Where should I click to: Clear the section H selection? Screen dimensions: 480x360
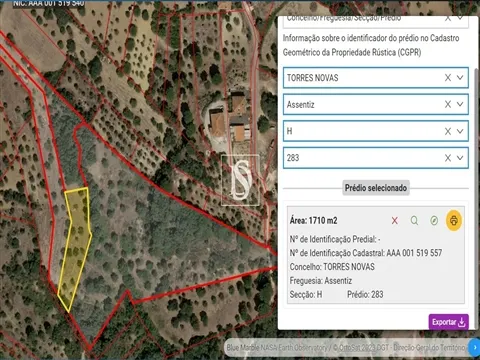(448, 131)
